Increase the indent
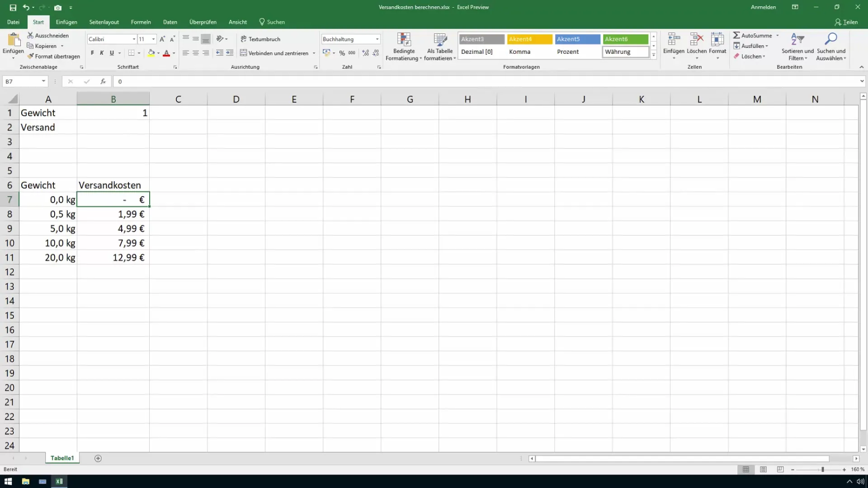Image resolution: width=868 pixels, height=488 pixels. 230,53
